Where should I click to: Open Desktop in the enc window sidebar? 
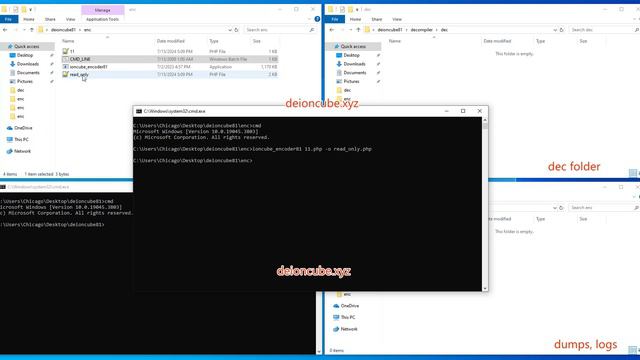tap(25, 55)
